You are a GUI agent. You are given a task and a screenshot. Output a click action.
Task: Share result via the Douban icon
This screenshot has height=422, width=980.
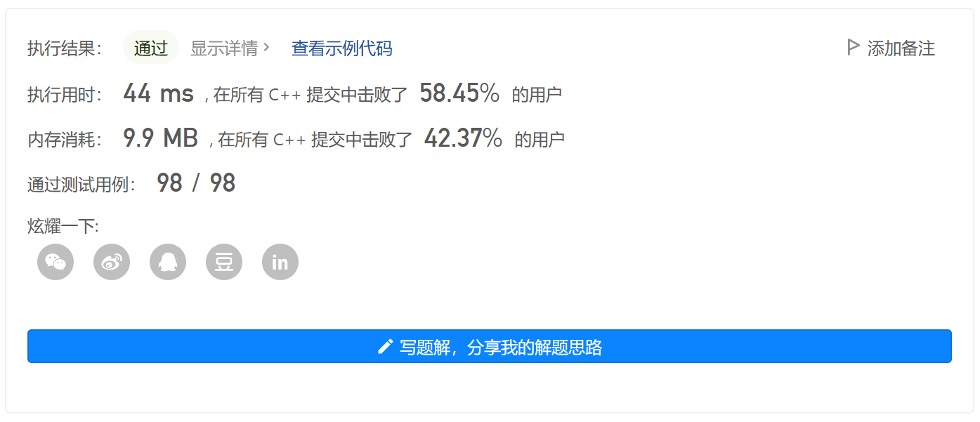point(224,262)
